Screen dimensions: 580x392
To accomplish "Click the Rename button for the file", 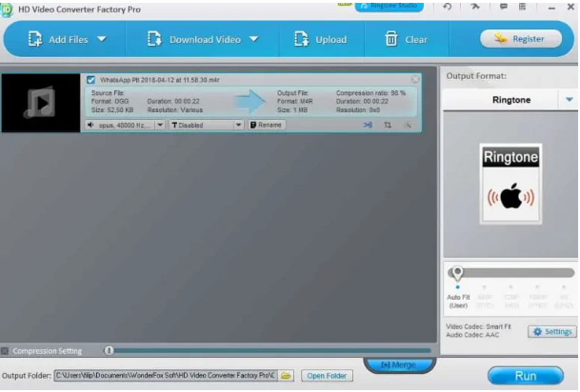I will pyautogui.click(x=267, y=125).
